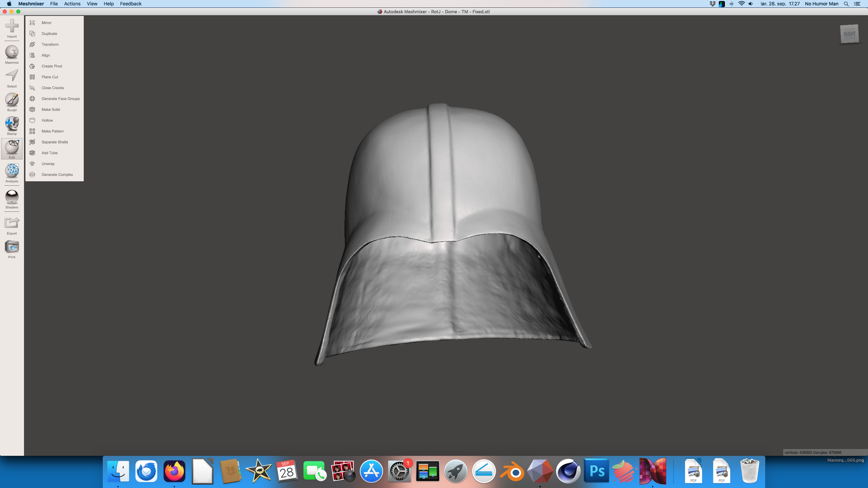Click the Dropbox menu bar icon
This screenshot has height=488, width=868.
[712, 4]
